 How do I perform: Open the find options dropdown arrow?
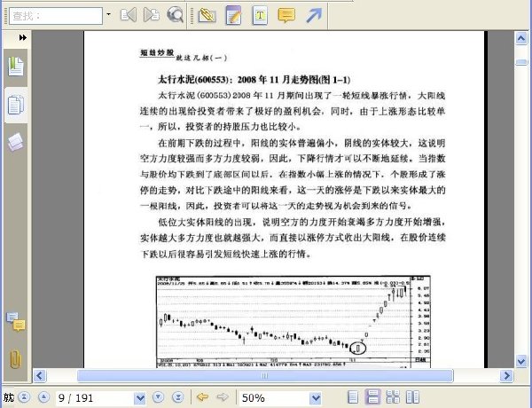108,14
